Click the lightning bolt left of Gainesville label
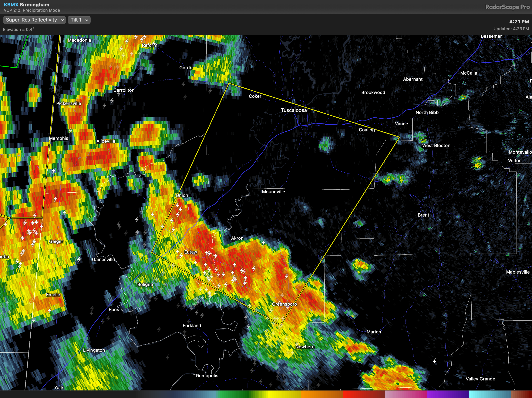The width and height of the screenshot is (532, 398). click(x=79, y=259)
